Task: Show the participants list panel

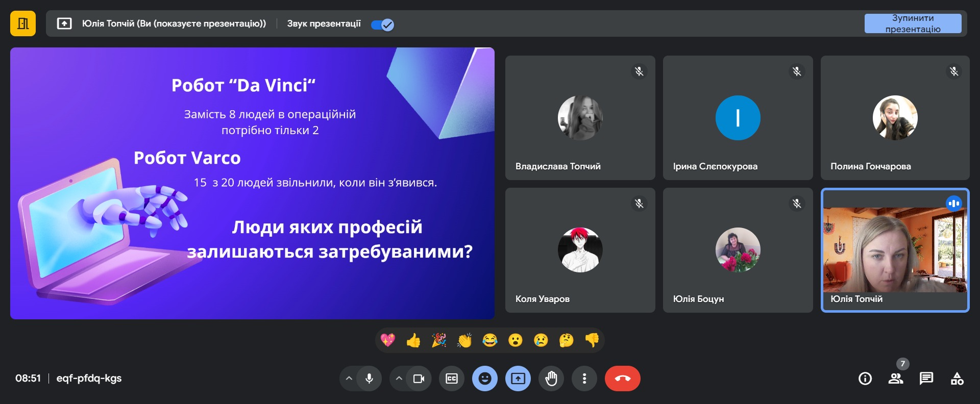Action: 896,378
